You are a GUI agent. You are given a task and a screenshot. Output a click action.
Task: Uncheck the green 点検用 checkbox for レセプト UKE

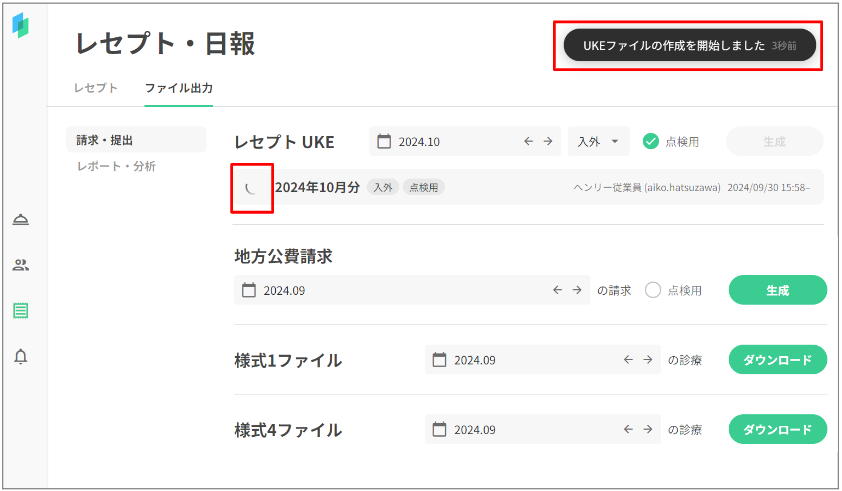tap(651, 142)
